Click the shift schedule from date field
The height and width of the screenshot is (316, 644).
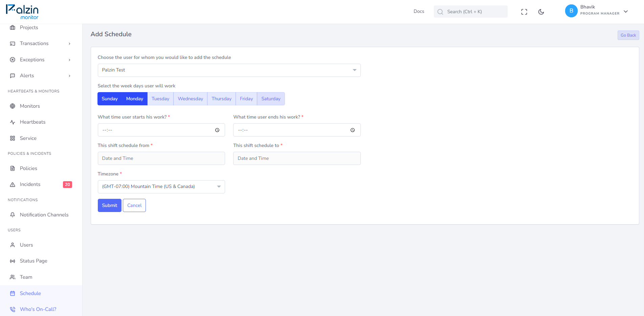point(161,158)
